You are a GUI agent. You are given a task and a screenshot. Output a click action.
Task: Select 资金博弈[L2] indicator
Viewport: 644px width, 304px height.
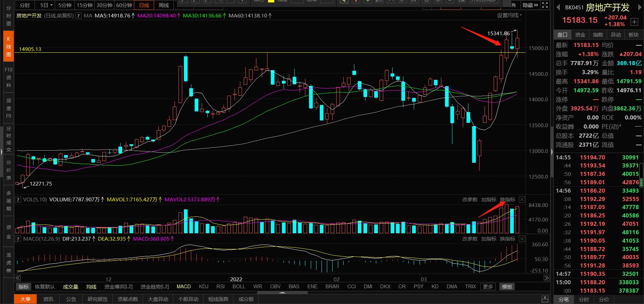(118, 287)
